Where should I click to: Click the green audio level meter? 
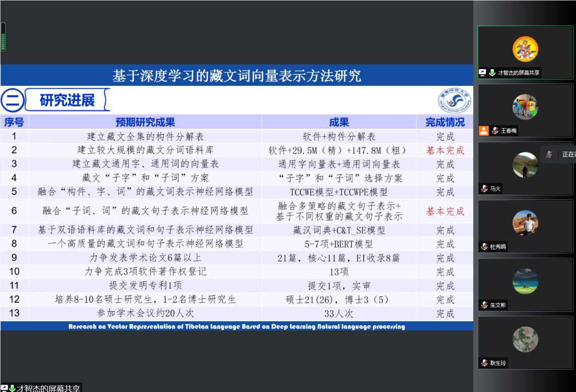(x=3, y=37)
